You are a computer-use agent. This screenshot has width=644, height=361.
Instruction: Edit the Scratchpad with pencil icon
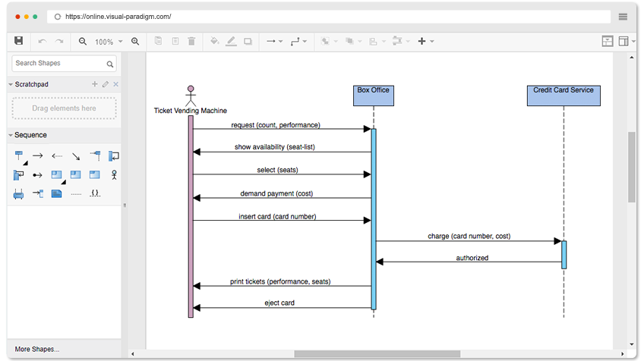(106, 84)
